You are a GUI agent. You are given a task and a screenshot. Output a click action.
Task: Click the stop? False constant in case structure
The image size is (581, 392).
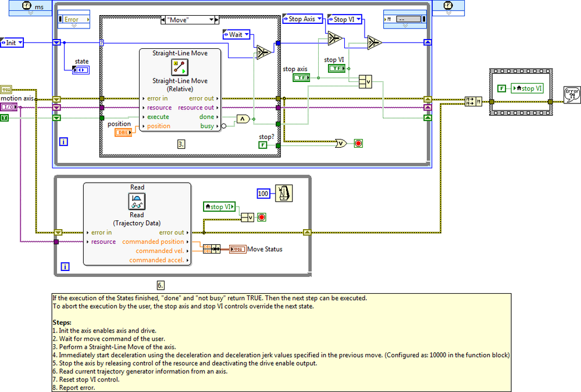click(x=262, y=145)
